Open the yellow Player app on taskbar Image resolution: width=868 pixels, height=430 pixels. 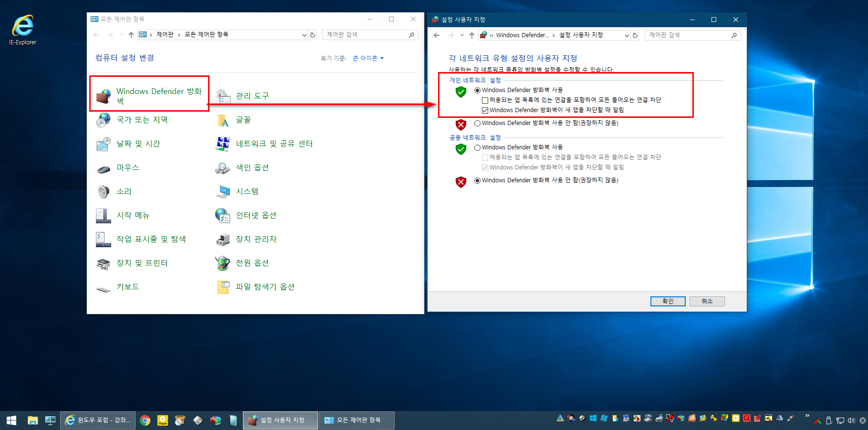point(163,420)
